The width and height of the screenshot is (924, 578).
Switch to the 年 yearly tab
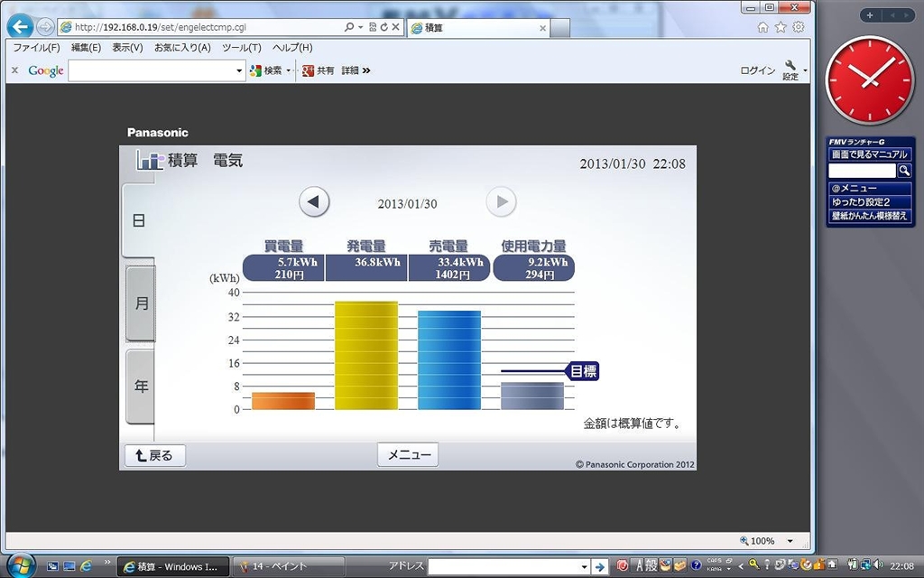141,387
